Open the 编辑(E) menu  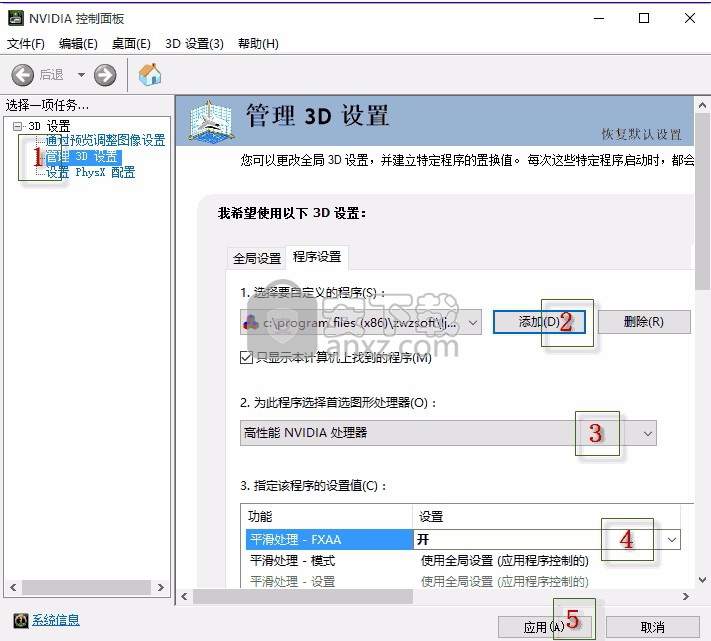[78, 44]
